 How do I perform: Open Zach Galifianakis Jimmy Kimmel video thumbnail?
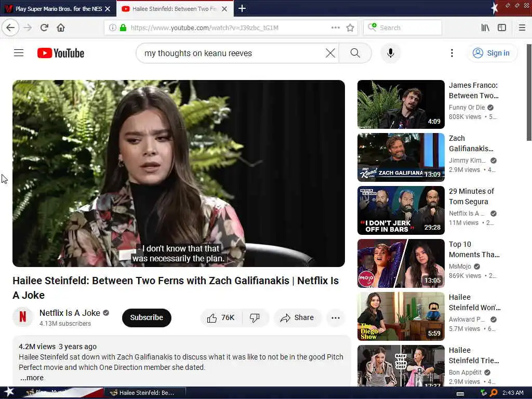401,157
